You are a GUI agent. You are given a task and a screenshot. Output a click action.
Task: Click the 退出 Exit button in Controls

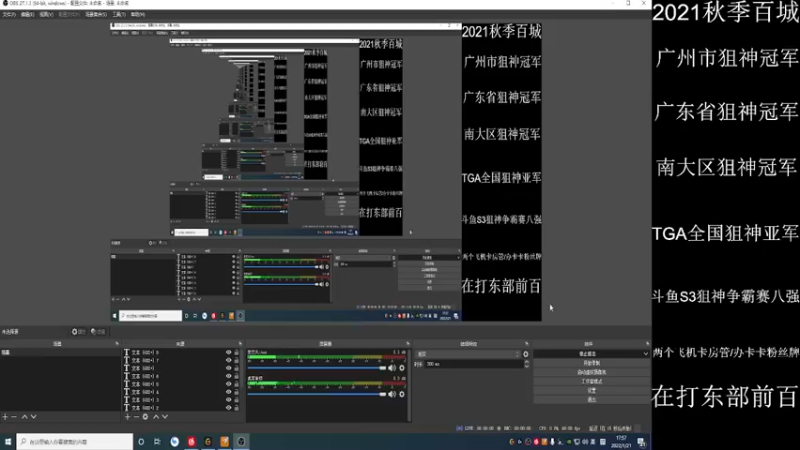[x=591, y=399]
